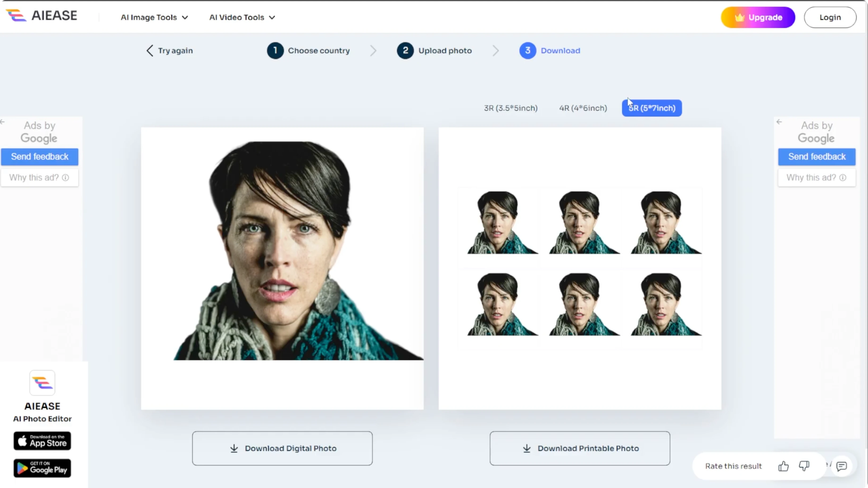This screenshot has height=488, width=868.
Task: Click Download Digital Photo button
Action: coord(282,448)
